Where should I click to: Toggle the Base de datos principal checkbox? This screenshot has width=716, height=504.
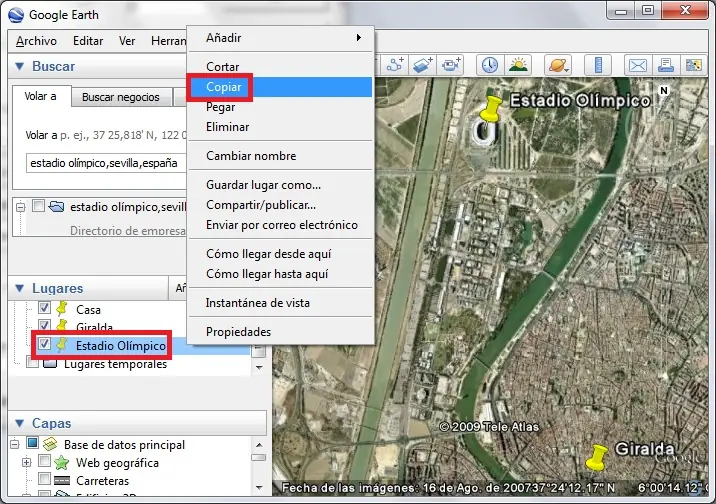[32, 442]
